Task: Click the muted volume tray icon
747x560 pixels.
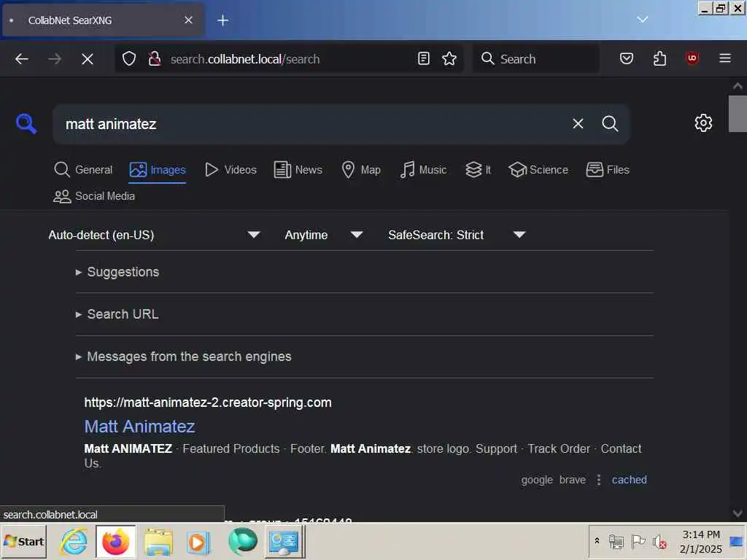Action: click(659, 542)
